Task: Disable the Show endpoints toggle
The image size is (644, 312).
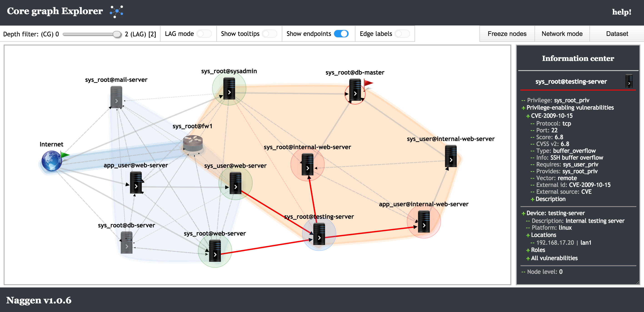Action: tap(341, 34)
